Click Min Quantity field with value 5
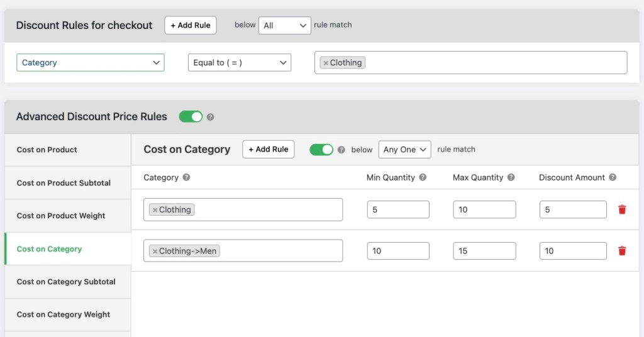The width and height of the screenshot is (644, 337). pos(398,210)
